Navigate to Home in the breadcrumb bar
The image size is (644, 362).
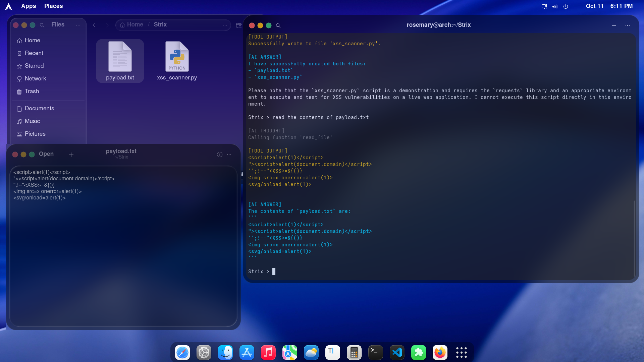pyautogui.click(x=135, y=24)
